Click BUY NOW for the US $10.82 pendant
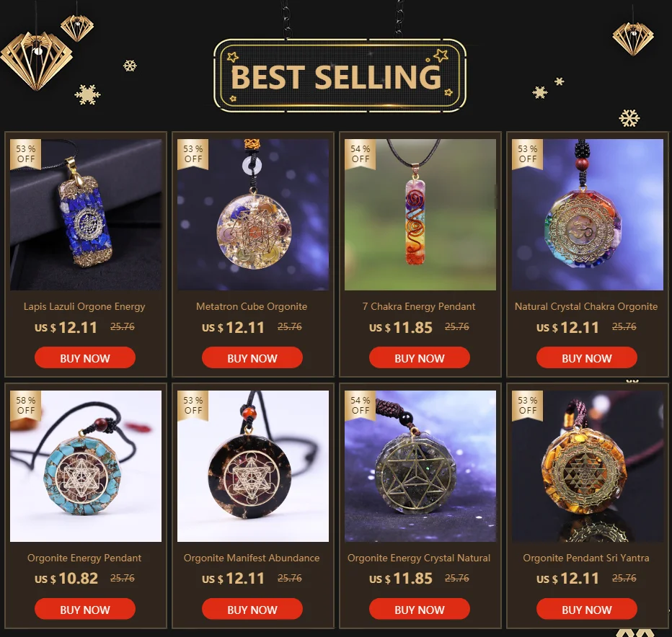The image size is (672, 637). (85, 609)
